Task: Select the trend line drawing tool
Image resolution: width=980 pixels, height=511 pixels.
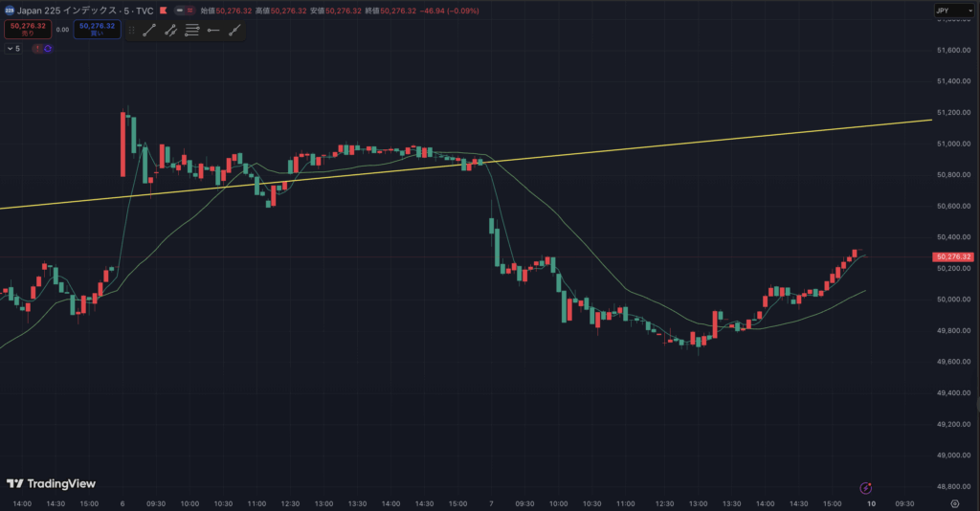Action: click(x=149, y=31)
